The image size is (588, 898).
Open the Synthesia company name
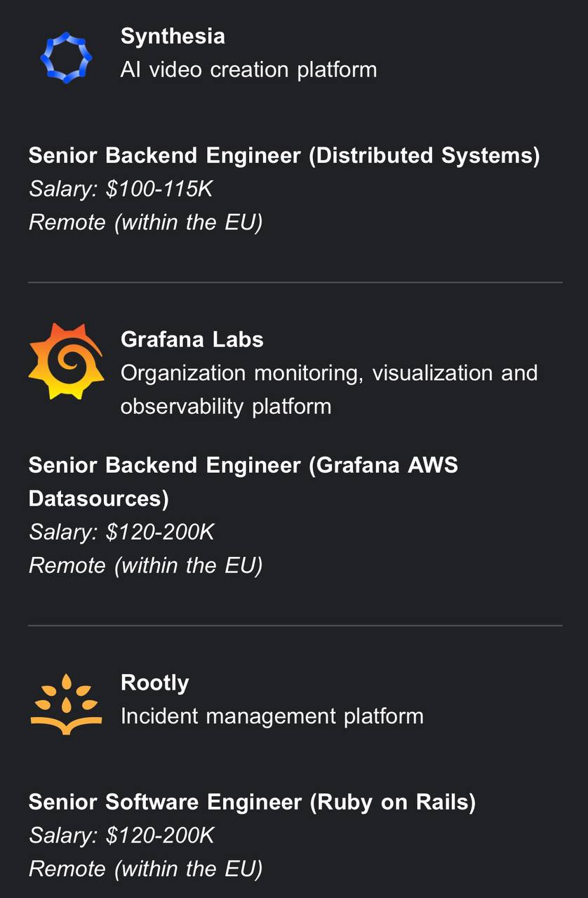tap(173, 36)
